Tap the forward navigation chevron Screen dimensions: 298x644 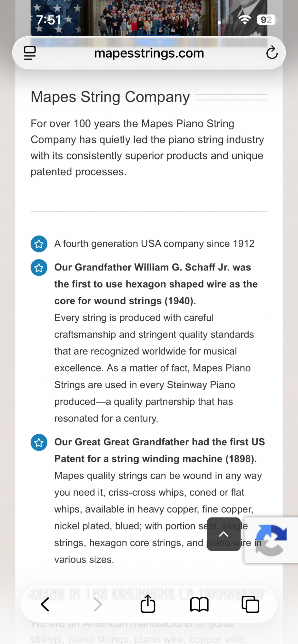[98, 604]
